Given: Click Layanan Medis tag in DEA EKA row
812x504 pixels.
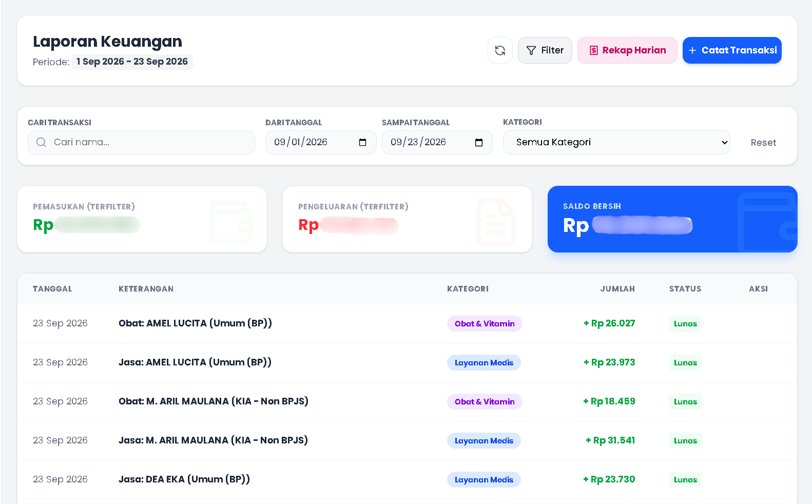Looking at the screenshot, I should (x=484, y=479).
